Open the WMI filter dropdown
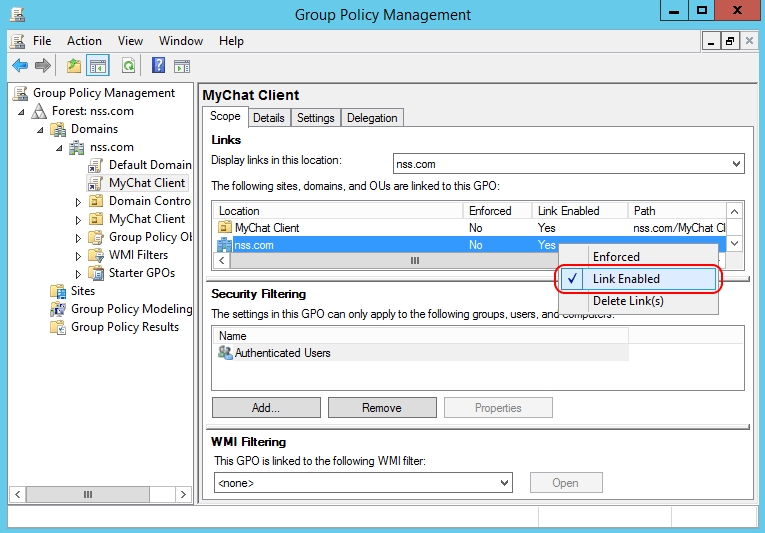765x533 pixels. (x=504, y=483)
